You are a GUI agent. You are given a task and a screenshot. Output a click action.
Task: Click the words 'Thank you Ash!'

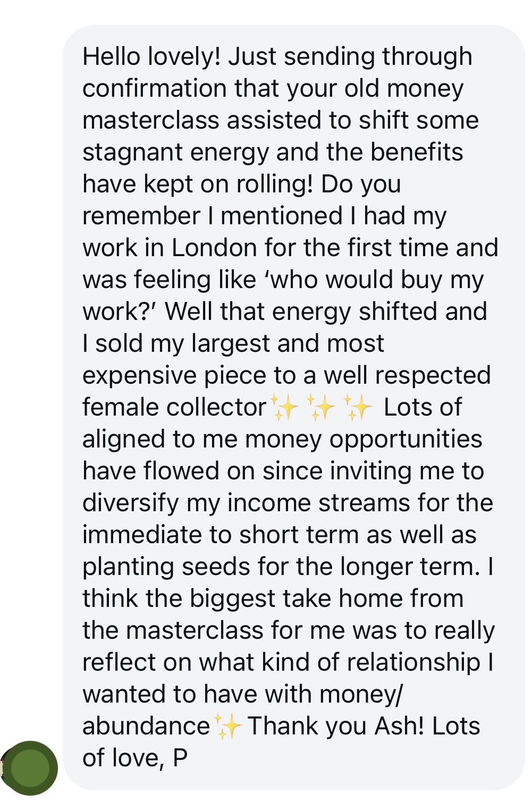[x=336, y=726]
